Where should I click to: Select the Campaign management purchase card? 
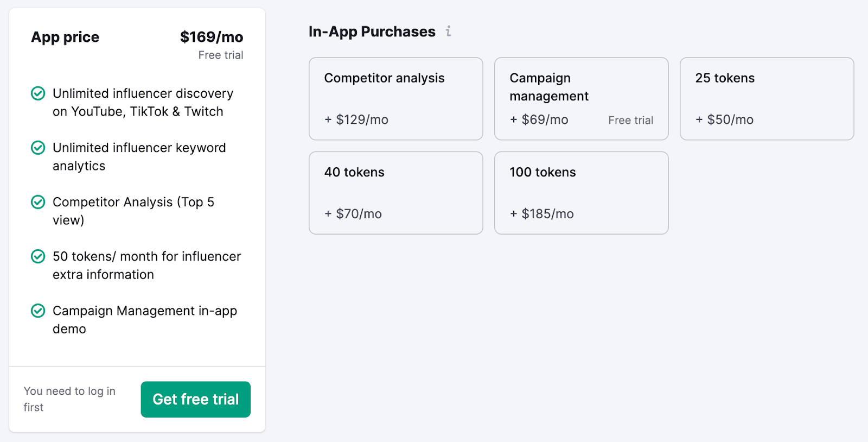tap(581, 99)
